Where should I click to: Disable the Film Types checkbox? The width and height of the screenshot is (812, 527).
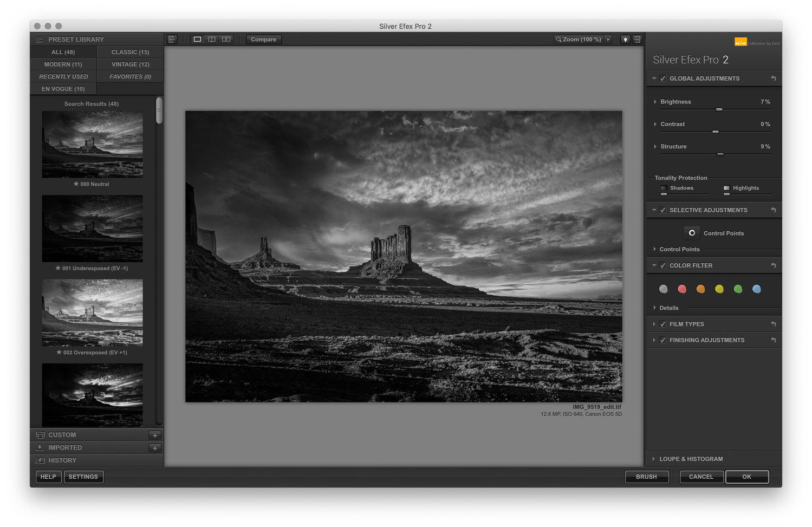pyautogui.click(x=662, y=324)
